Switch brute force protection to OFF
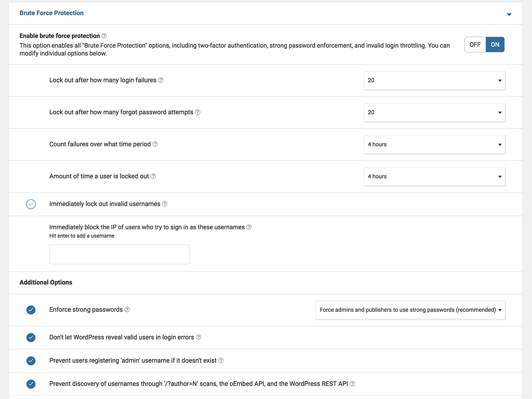Viewport: 532px width, 399px height. 475,45
